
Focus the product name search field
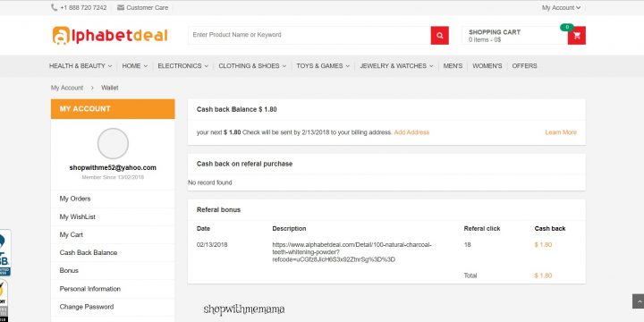309,35
